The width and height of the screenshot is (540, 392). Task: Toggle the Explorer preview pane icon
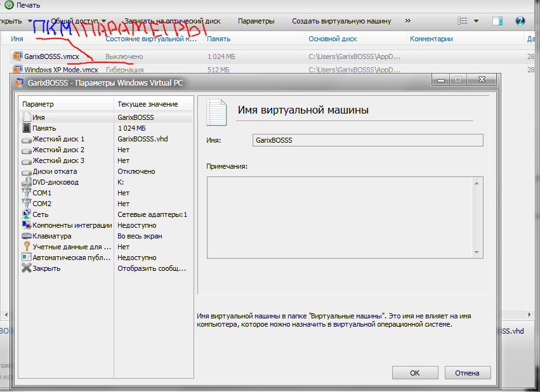(497, 21)
